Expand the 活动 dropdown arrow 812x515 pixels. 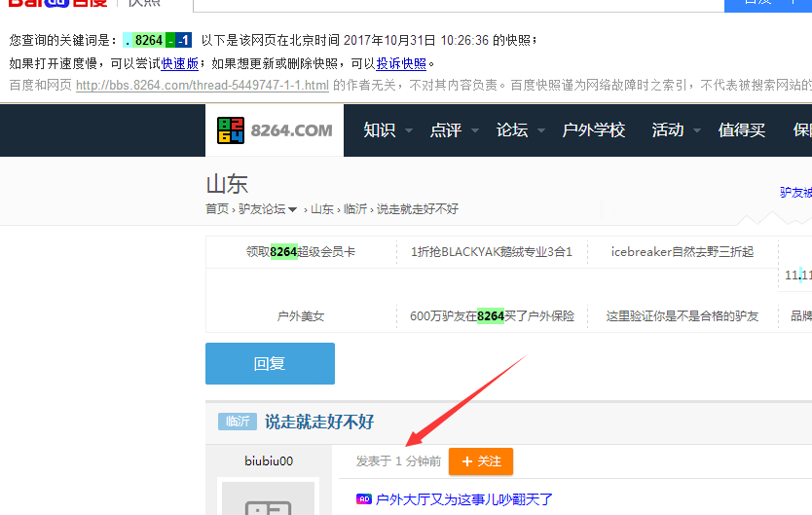tap(697, 130)
